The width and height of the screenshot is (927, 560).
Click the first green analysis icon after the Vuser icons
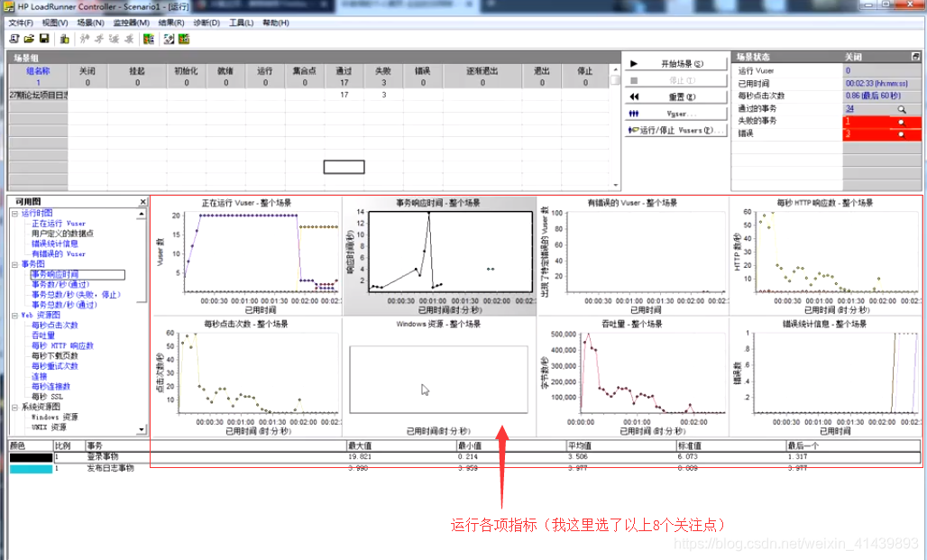(149, 39)
